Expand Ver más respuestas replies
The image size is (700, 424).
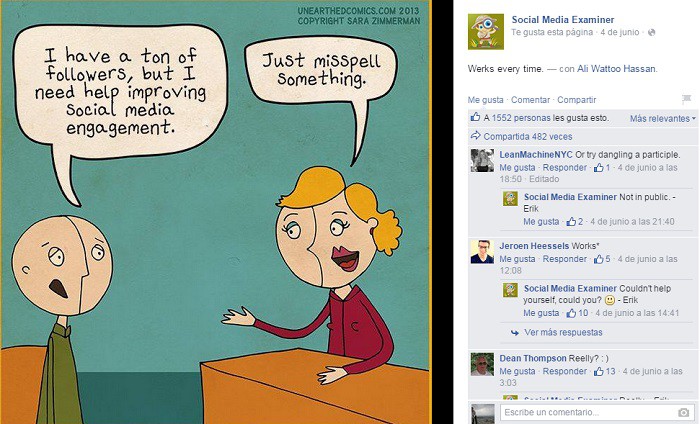point(563,333)
